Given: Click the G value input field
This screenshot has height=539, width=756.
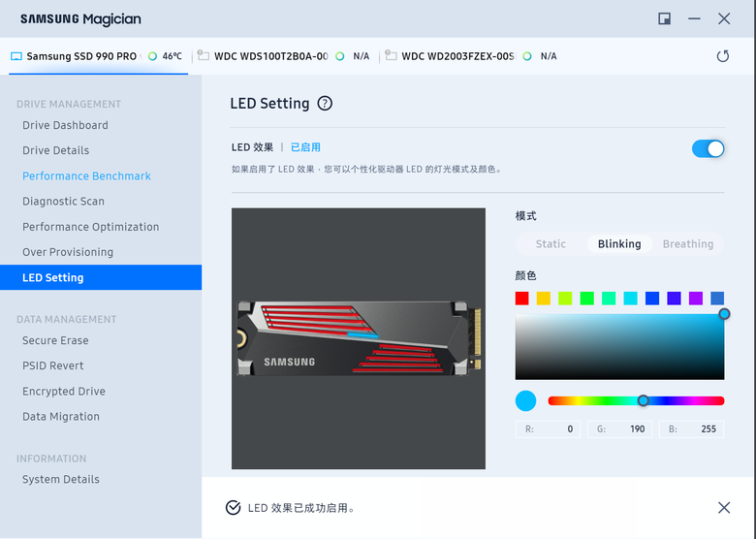Looking at the screenshot, I should pyautogui.click(x=619, y=429).
